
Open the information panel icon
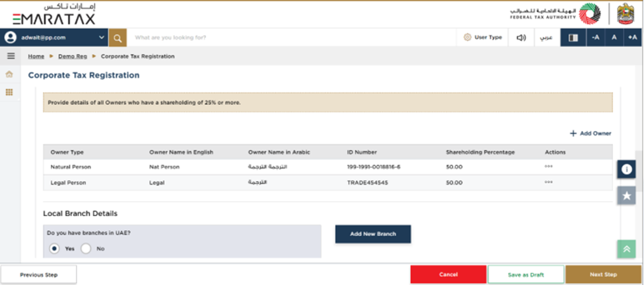[626, 169]
